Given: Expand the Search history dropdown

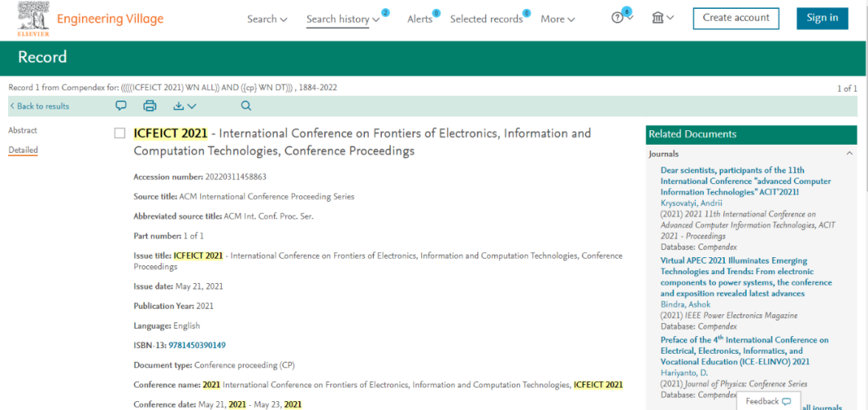Looking at the screenshot, I should click(x=343, y=19).
